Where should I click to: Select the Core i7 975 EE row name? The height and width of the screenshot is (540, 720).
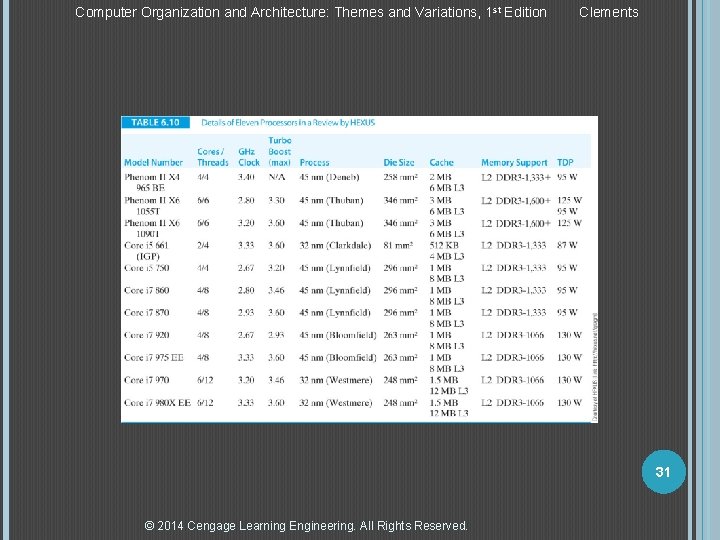[153, 358]
